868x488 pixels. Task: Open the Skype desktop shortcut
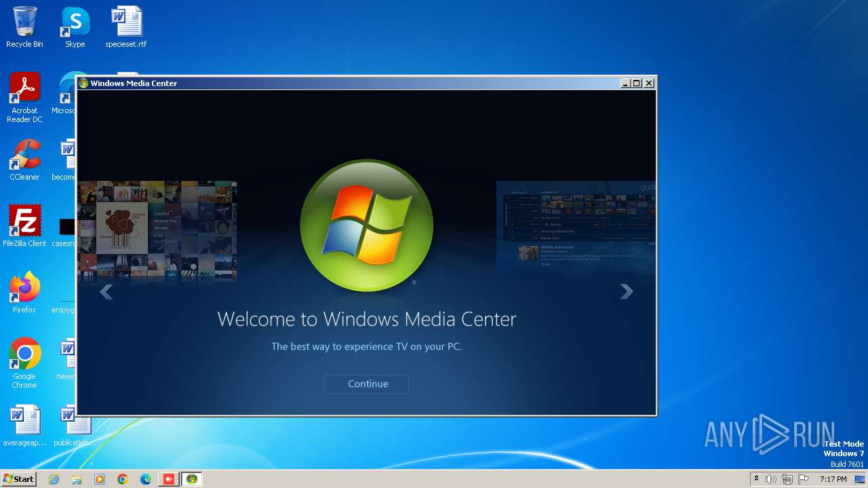coord(75,27)
